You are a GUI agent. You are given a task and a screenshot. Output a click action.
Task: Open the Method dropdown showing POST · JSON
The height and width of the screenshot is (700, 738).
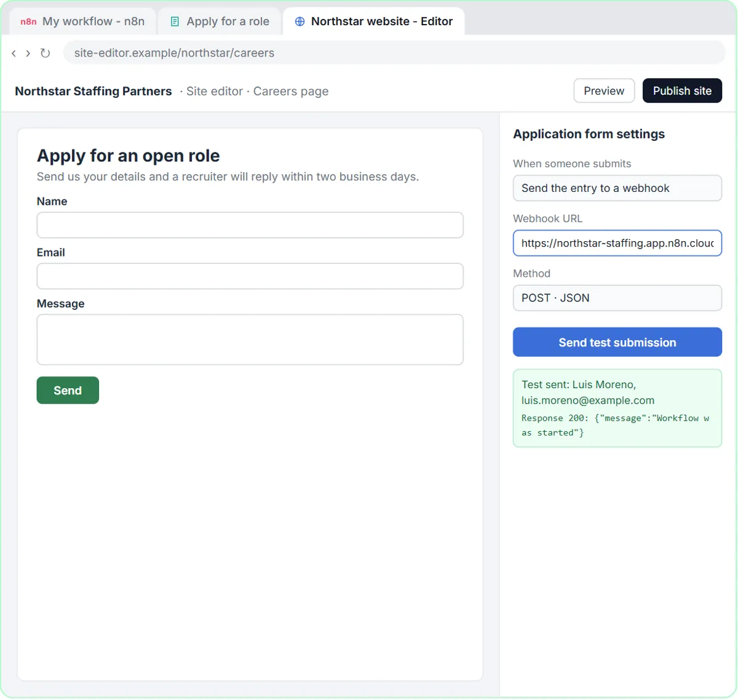[617, 298]
